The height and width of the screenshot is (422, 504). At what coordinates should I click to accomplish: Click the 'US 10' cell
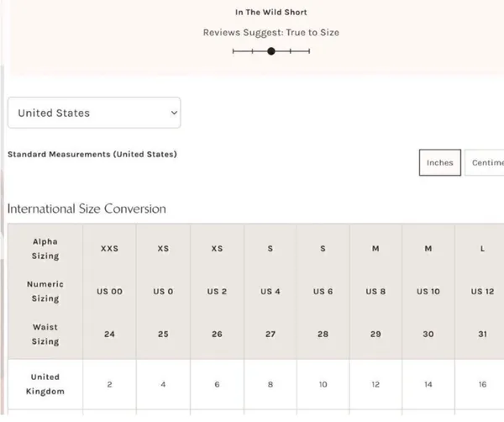point(428,292)
